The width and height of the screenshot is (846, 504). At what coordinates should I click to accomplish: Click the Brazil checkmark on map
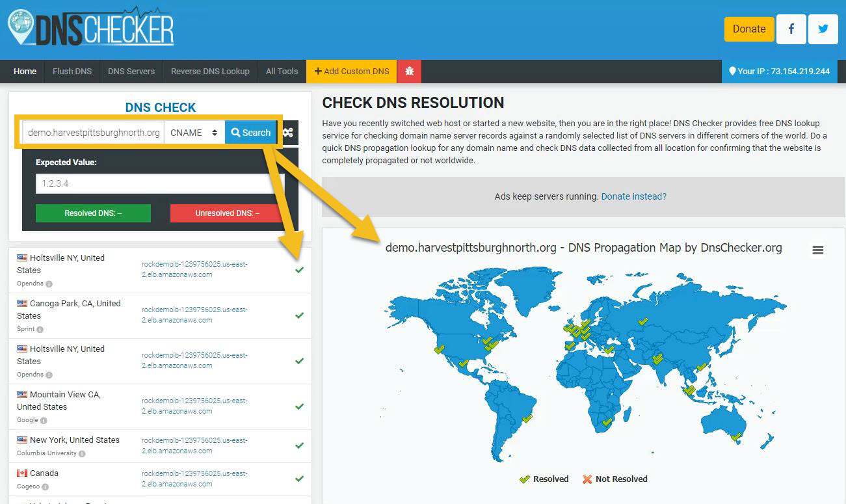(527, 419)
